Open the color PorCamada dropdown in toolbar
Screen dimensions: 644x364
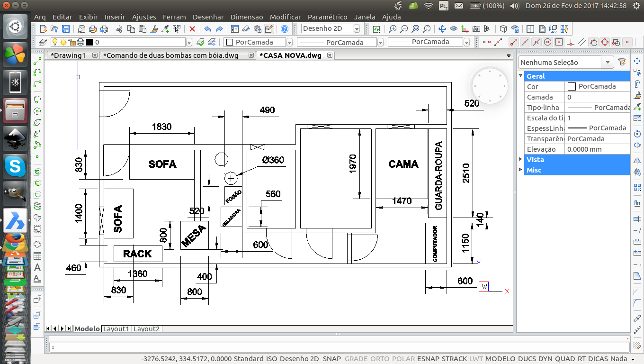290,42
